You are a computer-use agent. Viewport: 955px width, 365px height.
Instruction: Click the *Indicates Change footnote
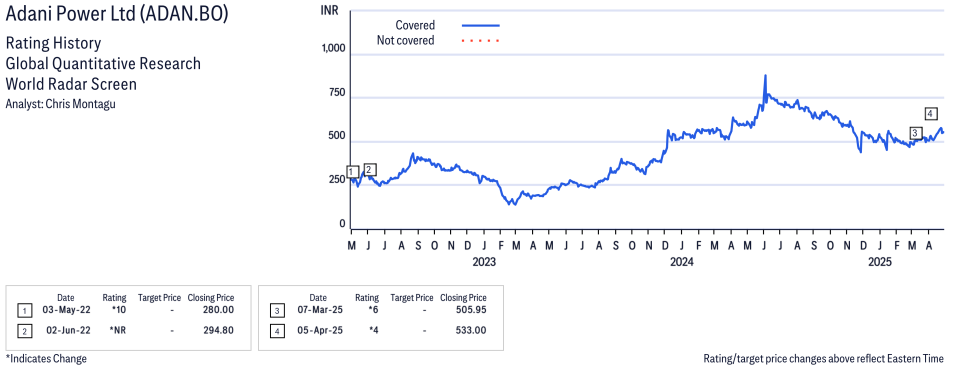point(46,358)
